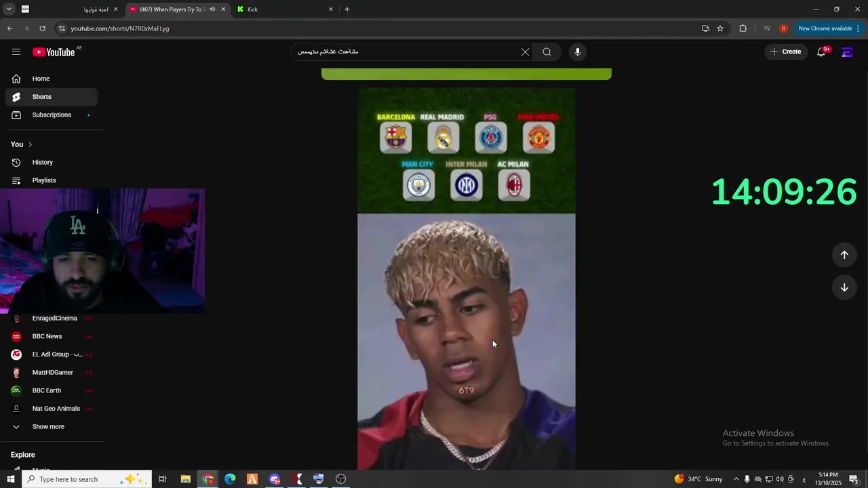Click the address bar URL

pos(119,28)
